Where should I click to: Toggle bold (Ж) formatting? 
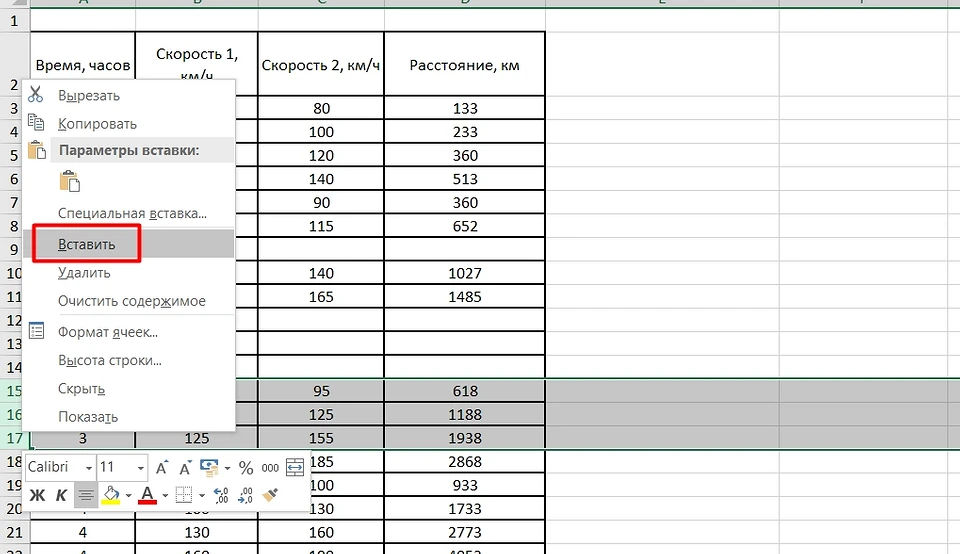click(x=38, y=494)
